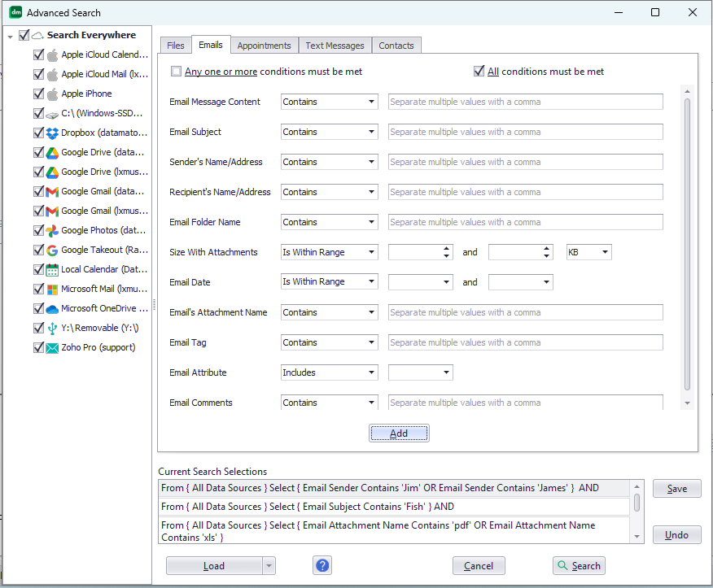This screenshot has width=713, height=588.
Task: Click the Google Takeout icon
Action: tap(50, 250)
